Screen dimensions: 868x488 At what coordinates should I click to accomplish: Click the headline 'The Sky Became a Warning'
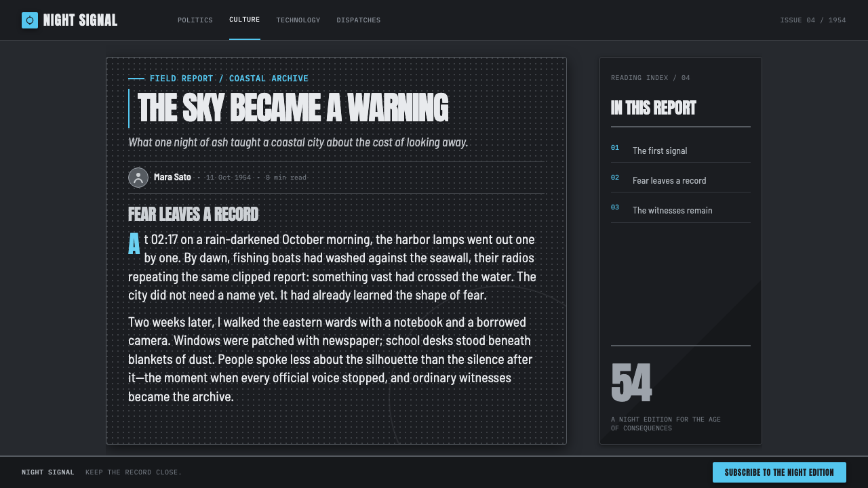[x=293, y=108]
